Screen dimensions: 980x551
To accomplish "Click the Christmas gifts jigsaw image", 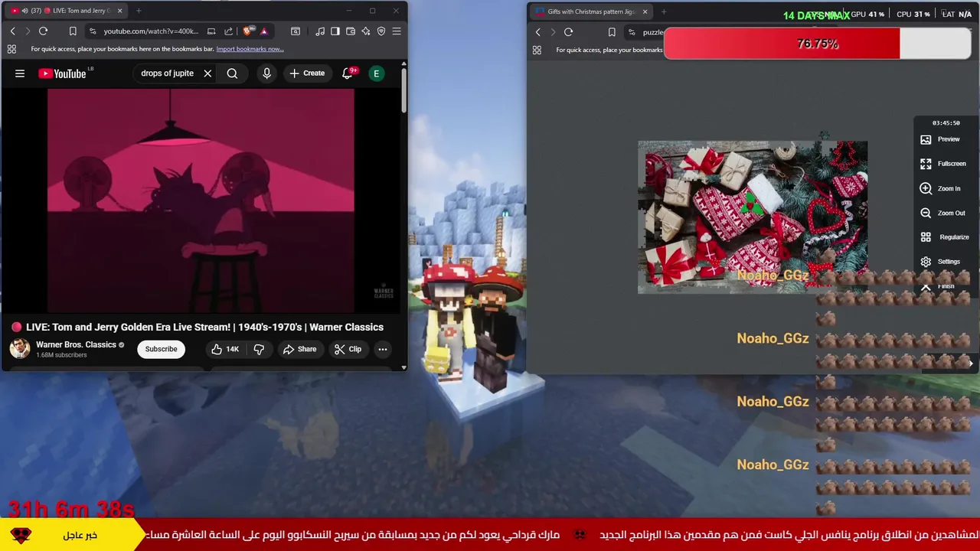I will point(753,217).
